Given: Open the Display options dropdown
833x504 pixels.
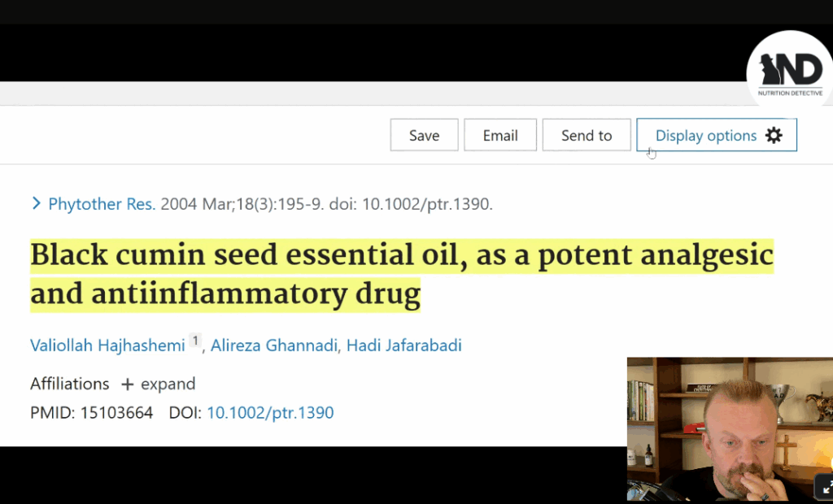Looking at the screenshot, I should tap(706, 136).
